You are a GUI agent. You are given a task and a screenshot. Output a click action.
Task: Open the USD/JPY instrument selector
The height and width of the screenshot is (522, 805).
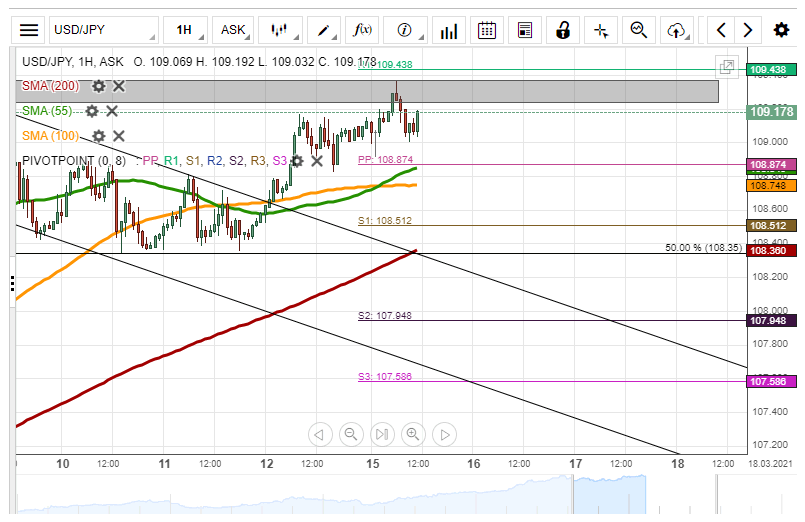pyautogui.click(x=104, y=30)
